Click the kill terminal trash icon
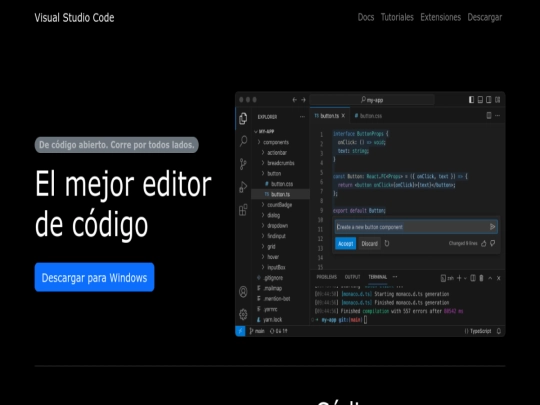 (x=481, y=278)
